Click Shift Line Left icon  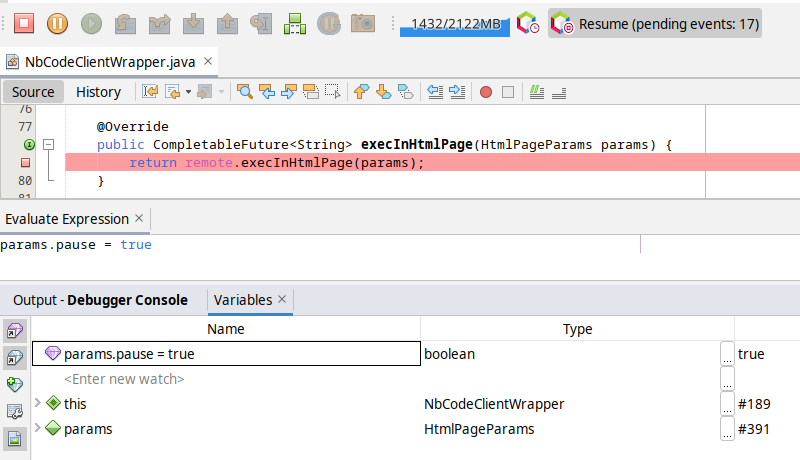435,92
